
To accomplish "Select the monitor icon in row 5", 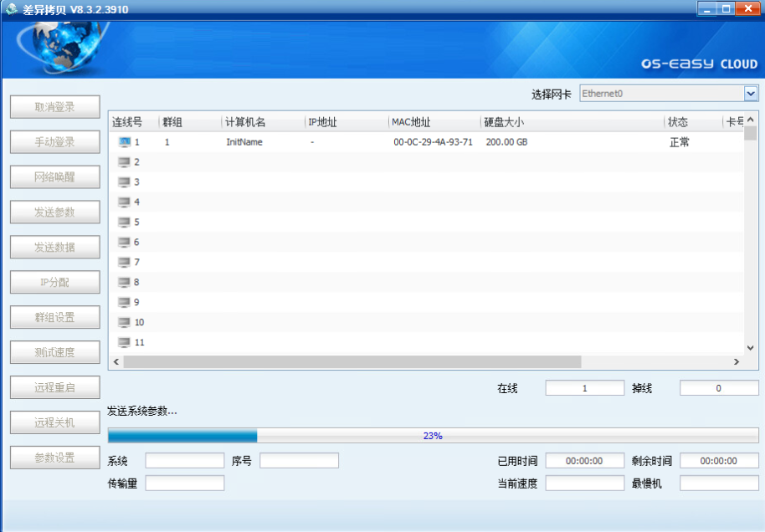I will (x=125, y=223).
